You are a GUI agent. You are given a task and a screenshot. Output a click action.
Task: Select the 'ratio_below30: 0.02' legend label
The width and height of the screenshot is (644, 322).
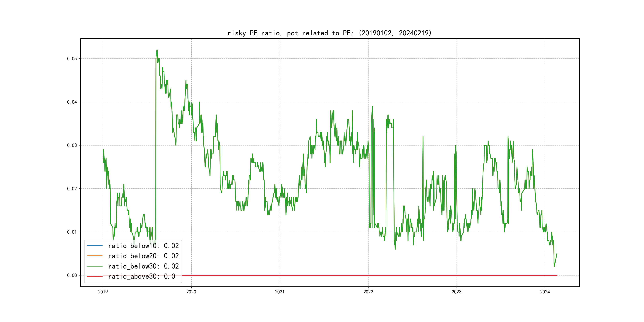pyautogui.click(x=143, y=266)
